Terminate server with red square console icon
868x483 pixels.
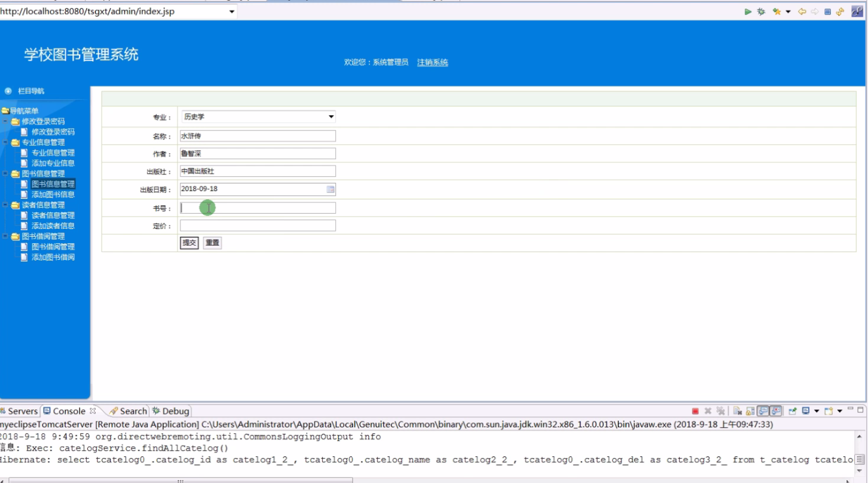click(695, 411)
